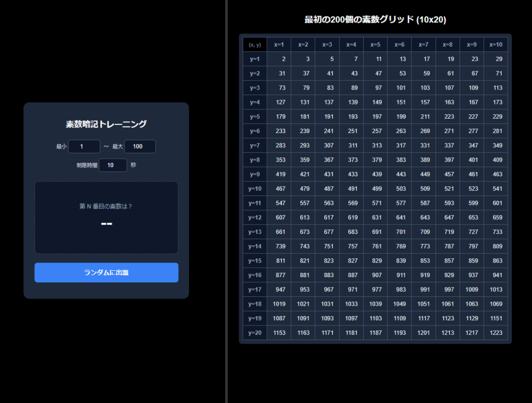
Task: Click the 最初の200個の素数グリッド title
Action: pos(375,20)
